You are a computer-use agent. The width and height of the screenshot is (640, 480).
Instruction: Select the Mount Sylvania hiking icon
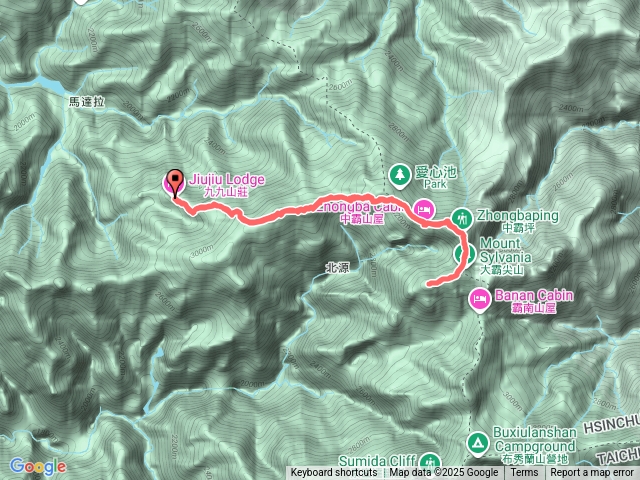pos(464,254)
